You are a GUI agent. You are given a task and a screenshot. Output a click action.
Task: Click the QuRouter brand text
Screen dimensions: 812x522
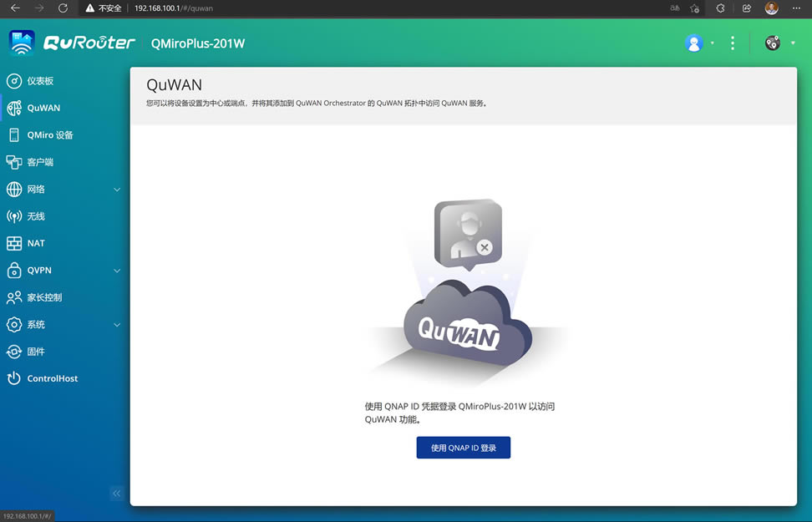tap(89, 43)
